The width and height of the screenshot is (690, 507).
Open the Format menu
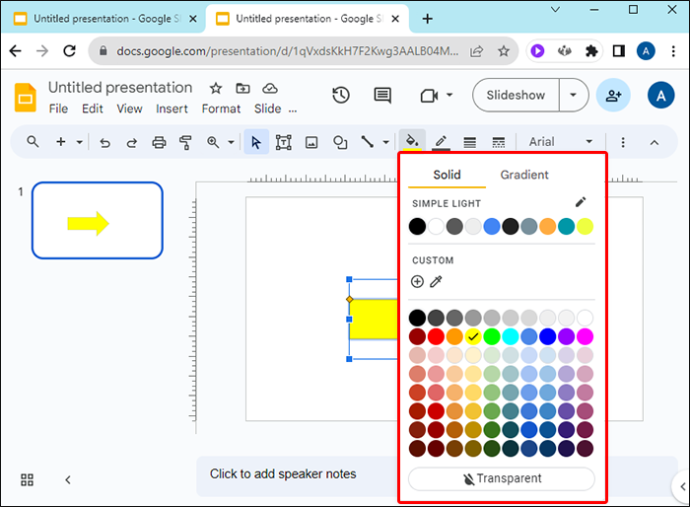[x=221, y=109]
